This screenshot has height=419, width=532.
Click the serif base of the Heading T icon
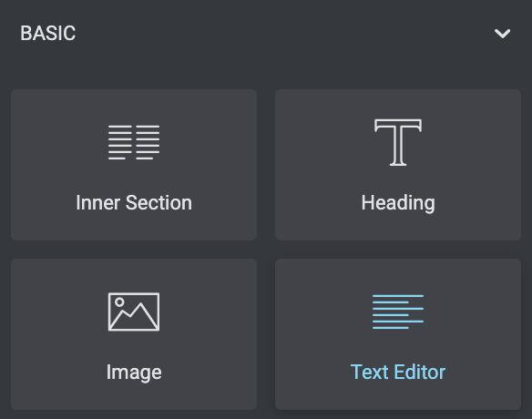point(398,164)
